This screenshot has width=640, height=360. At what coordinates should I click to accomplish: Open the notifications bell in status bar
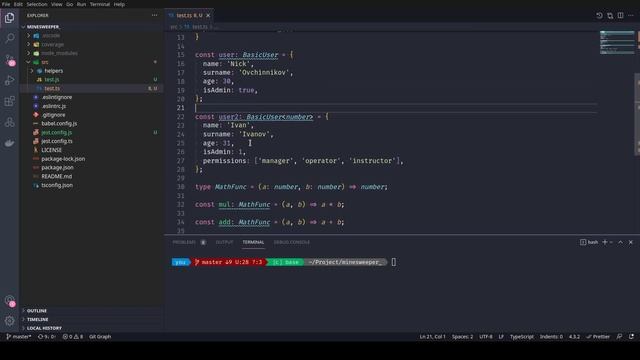click(631, 337)
